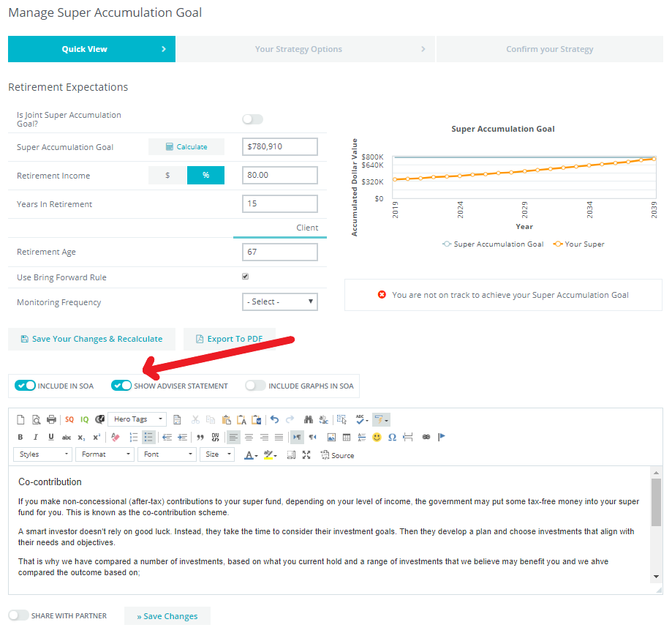Insert special character with Omega icon
This screenshot has height=633, width=672.
point(392,437)
